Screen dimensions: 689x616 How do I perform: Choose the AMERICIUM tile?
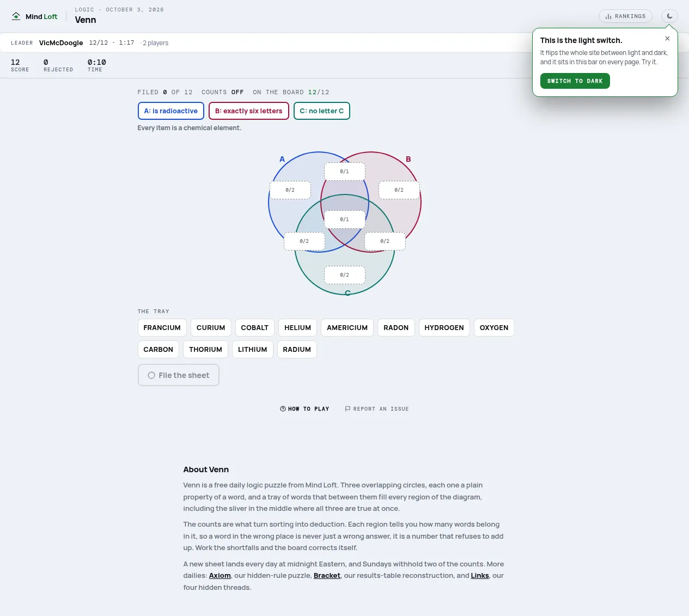[347, 328]
